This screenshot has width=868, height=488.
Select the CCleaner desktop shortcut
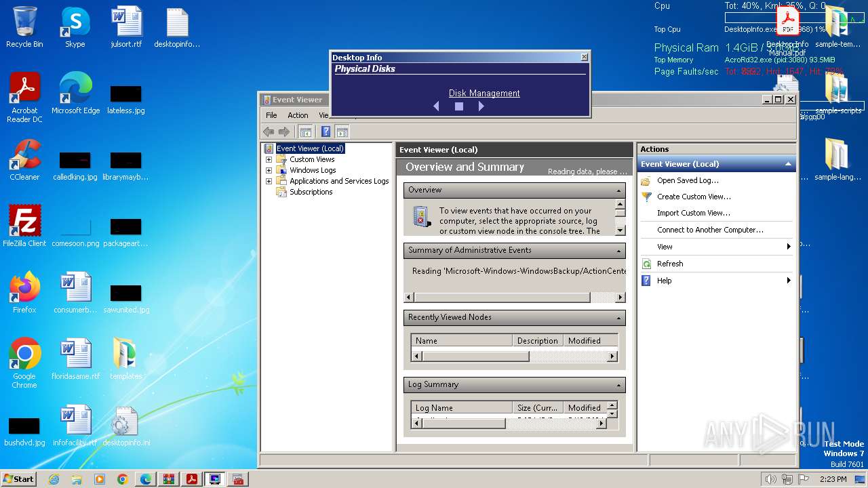pos(24,160)
